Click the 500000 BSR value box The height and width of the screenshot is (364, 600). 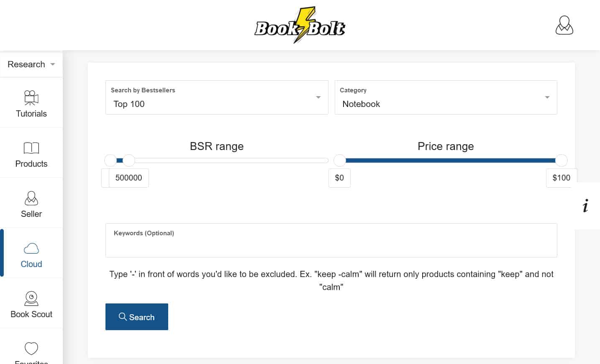129,178
